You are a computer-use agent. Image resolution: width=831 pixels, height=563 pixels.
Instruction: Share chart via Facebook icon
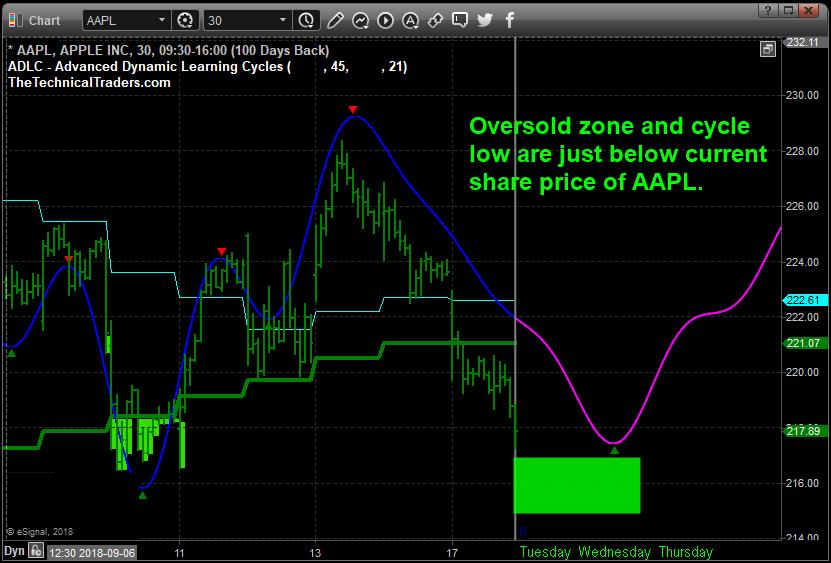509,21
